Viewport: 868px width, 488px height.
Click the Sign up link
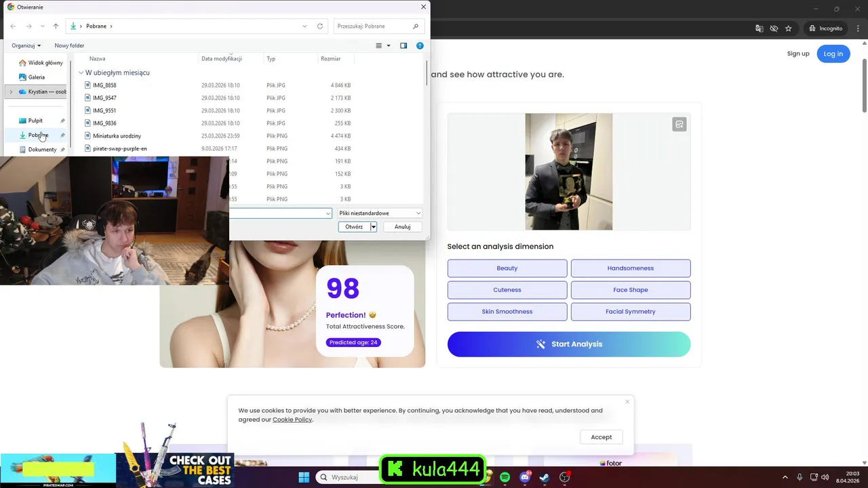coord(798,54)
